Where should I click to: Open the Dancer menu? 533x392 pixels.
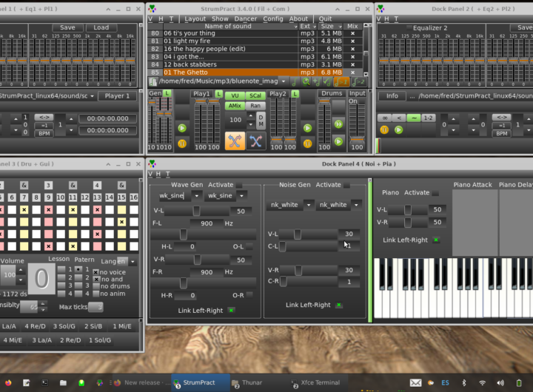tap(246, 18)
